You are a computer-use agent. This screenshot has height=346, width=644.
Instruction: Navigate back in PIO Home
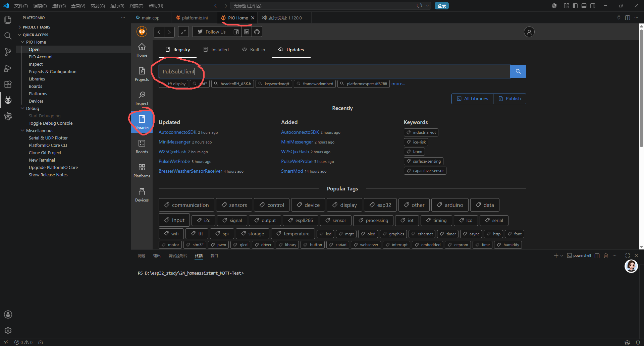tap(159, 32)
